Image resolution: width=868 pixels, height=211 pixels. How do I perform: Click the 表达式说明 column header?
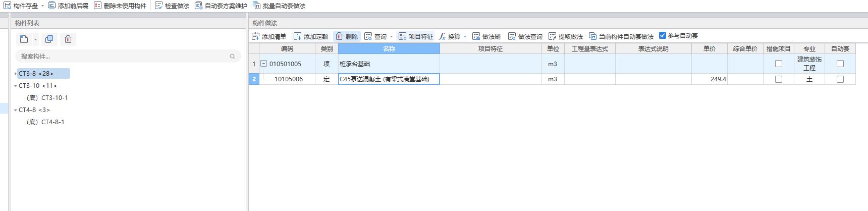[x=654, y=49]
